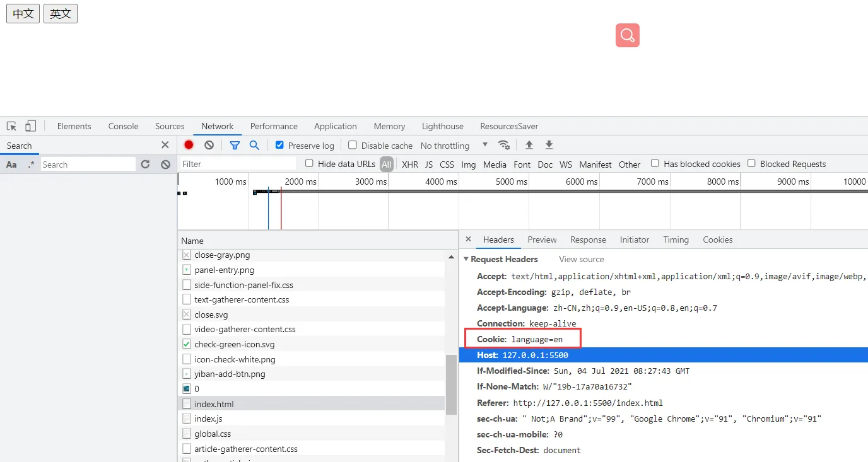Image resolution: width=868 pixels, height=462 pixels.
Task: Select the Headers tab in details
Action: pyautogui.click(x=498, y=240)
